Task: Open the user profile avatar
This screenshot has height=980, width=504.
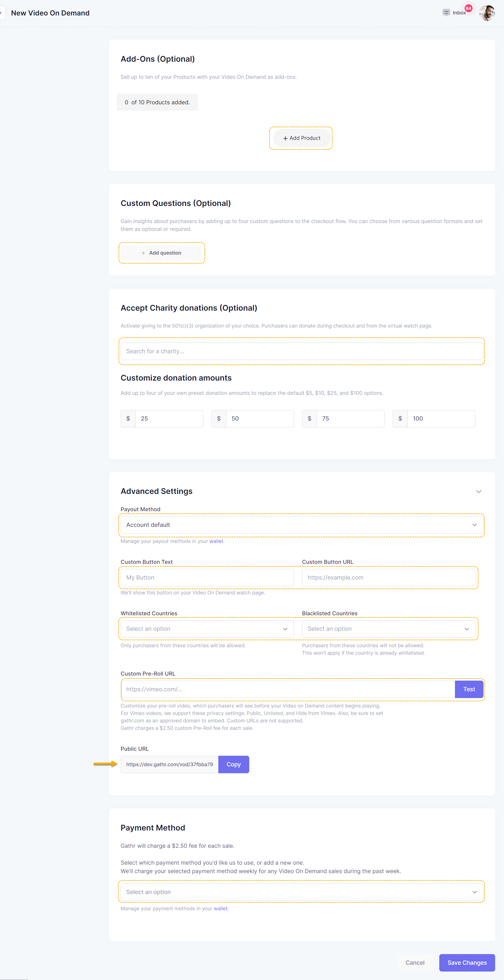Action: coord(487,12)
